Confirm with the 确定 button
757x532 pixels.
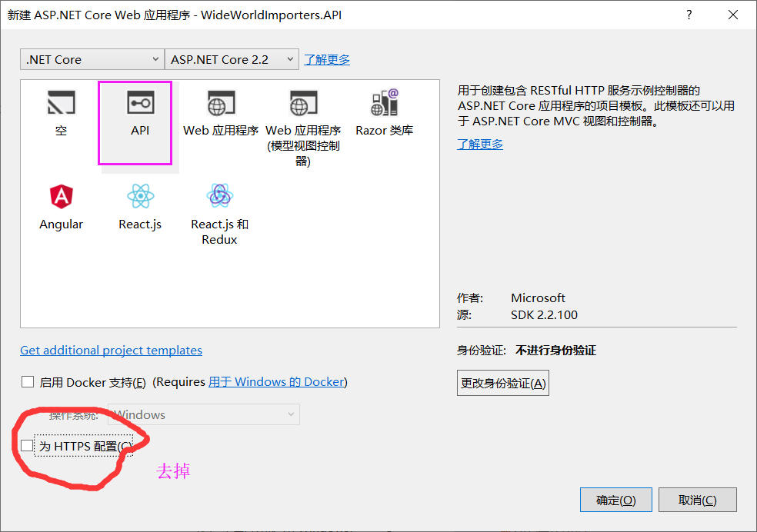point(616,500)
